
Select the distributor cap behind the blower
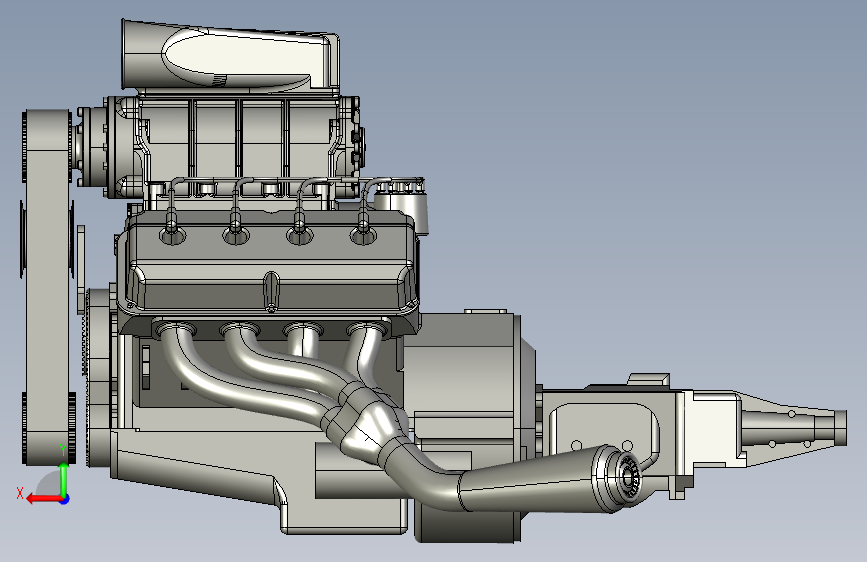[x=400, y=204]
